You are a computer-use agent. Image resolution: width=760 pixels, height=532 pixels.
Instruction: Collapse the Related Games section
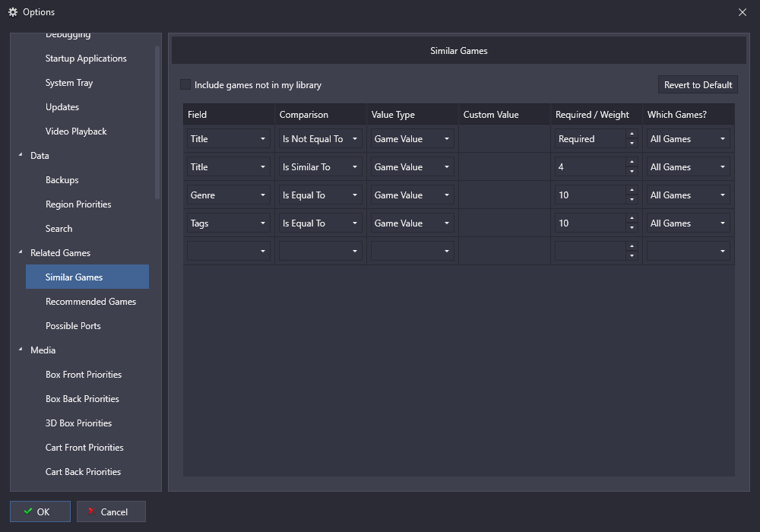point(21,252)
